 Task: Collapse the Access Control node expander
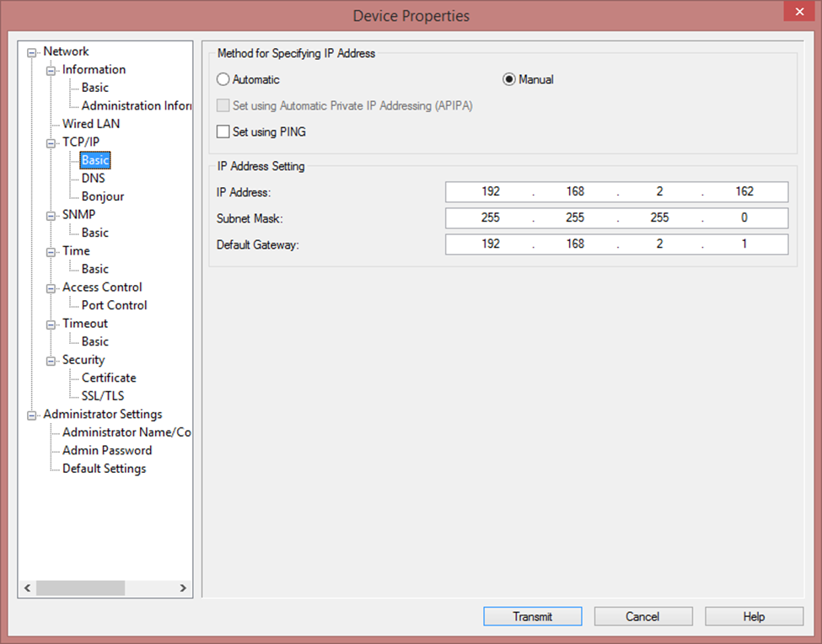51,288
